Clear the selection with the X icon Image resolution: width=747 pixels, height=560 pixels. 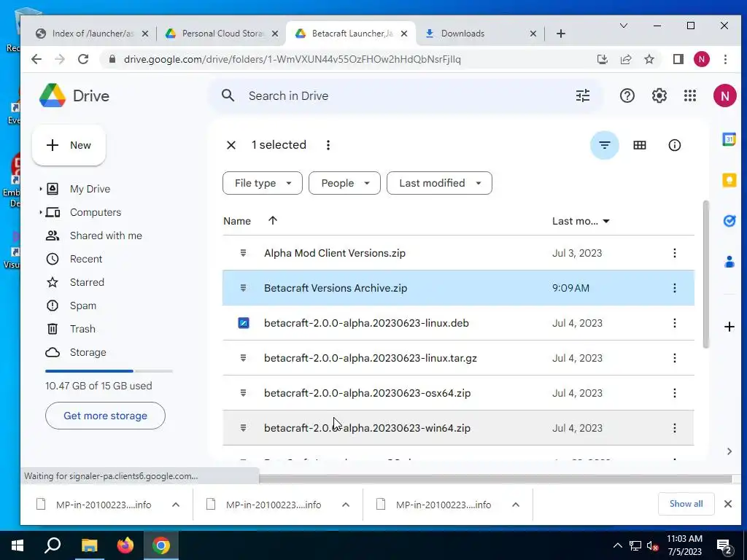pos(231,145)
